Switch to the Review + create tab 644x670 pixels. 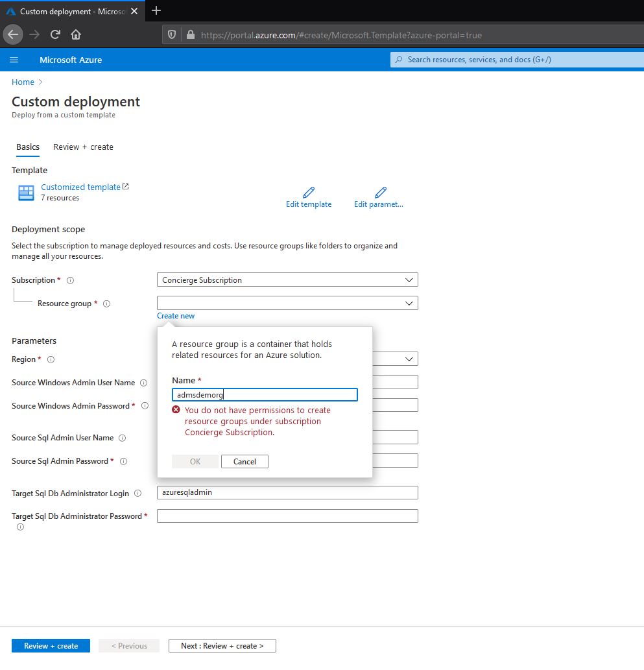[x=83, y=147]
